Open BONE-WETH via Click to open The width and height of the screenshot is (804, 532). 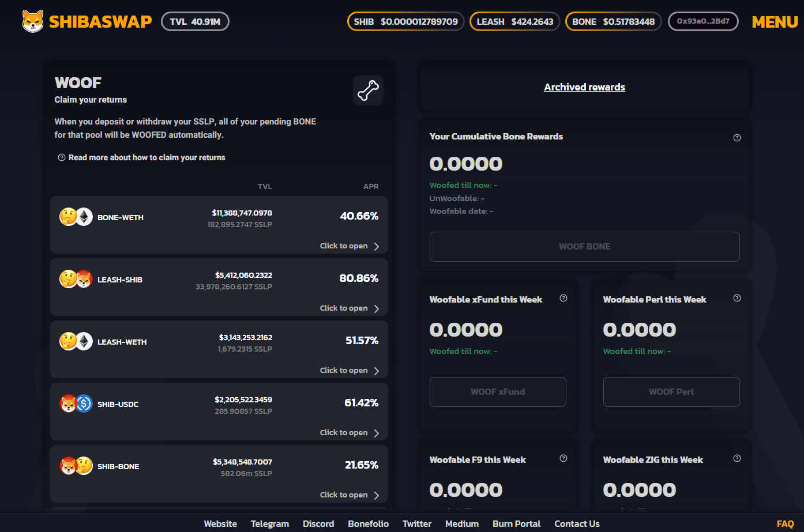(344, 246)
